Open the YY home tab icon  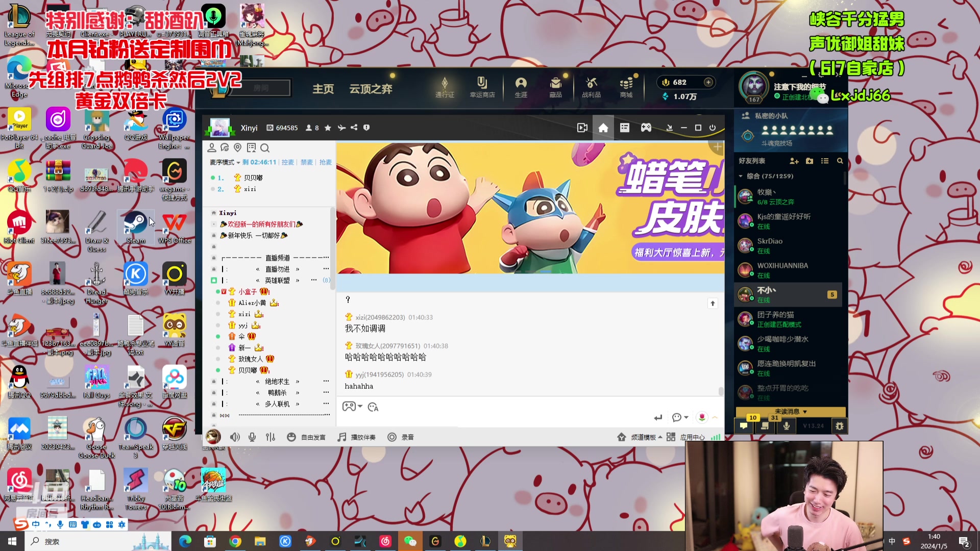pos(603,128)
